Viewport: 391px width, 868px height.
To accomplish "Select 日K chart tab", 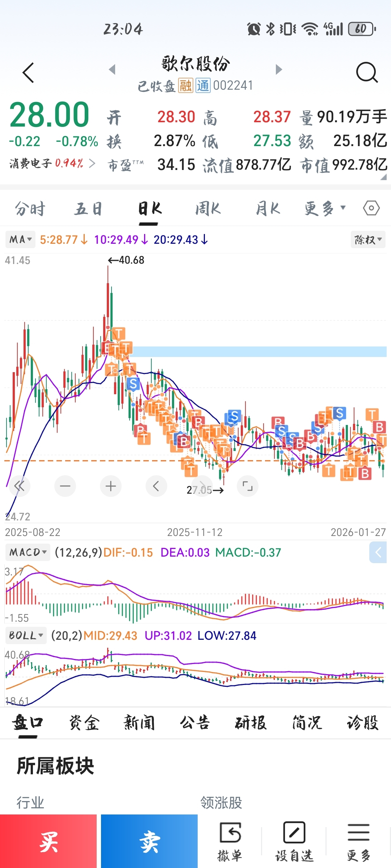I will click(150, 209).
